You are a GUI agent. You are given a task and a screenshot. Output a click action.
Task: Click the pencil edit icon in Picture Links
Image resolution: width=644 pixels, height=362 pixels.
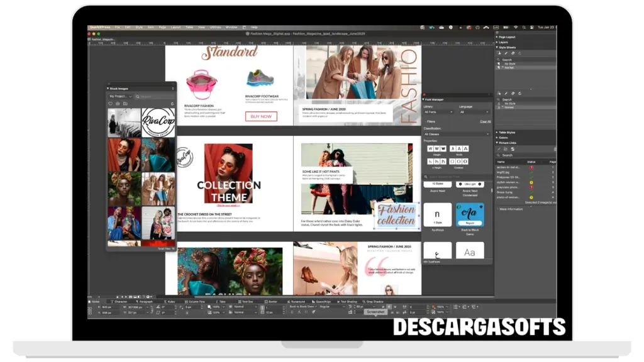pyautogui.click(x=499, y=149)
